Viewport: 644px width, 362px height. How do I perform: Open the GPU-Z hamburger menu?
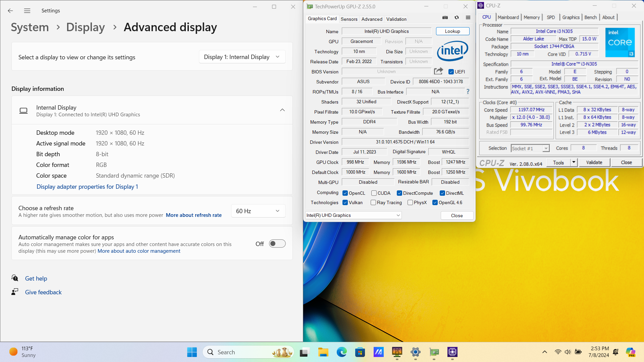point(468,18)
